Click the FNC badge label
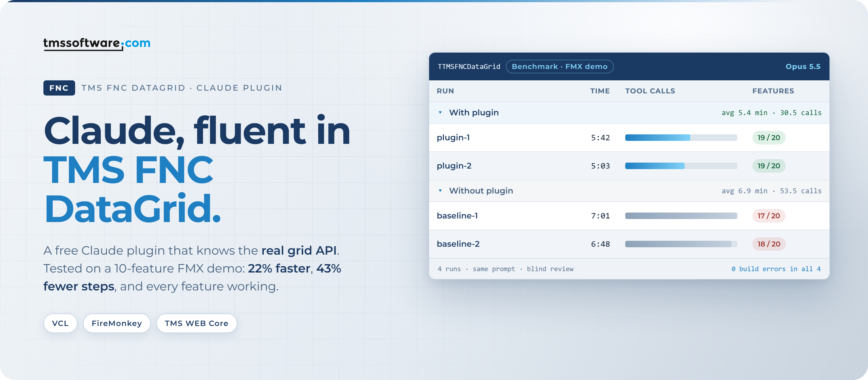The image size is (868, 380). coord(59,88)
